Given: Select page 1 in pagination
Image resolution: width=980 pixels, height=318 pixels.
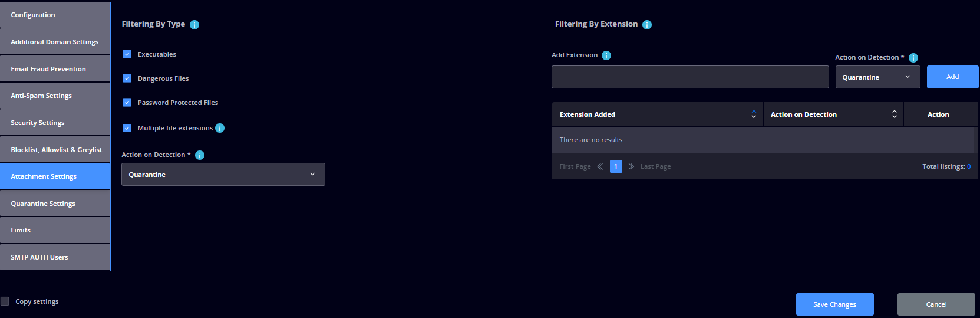Looking at the screenshot, I should tap(616, 166).
